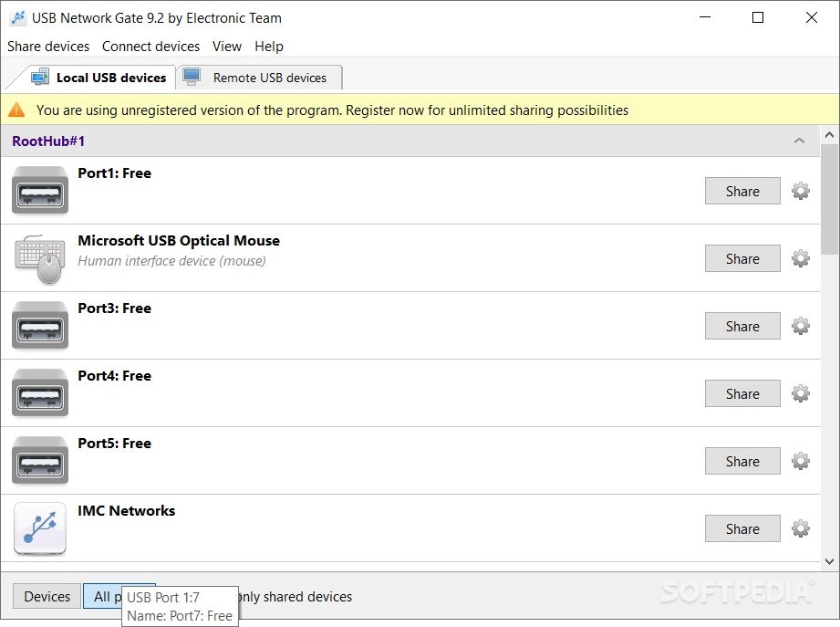Click the unregistered version registration notice

[x=332, y=110]
